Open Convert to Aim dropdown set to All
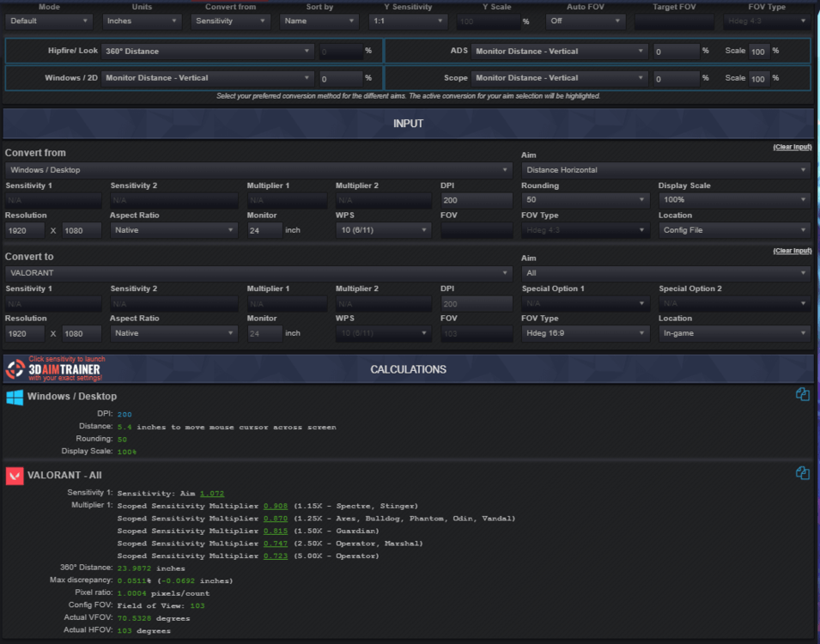Image resolution: width=820 pixels, height=644 pixels. [665, 273]
